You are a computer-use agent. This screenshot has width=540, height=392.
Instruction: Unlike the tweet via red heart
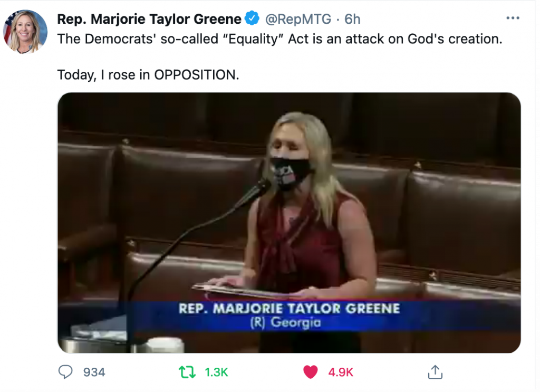point(310,372)
